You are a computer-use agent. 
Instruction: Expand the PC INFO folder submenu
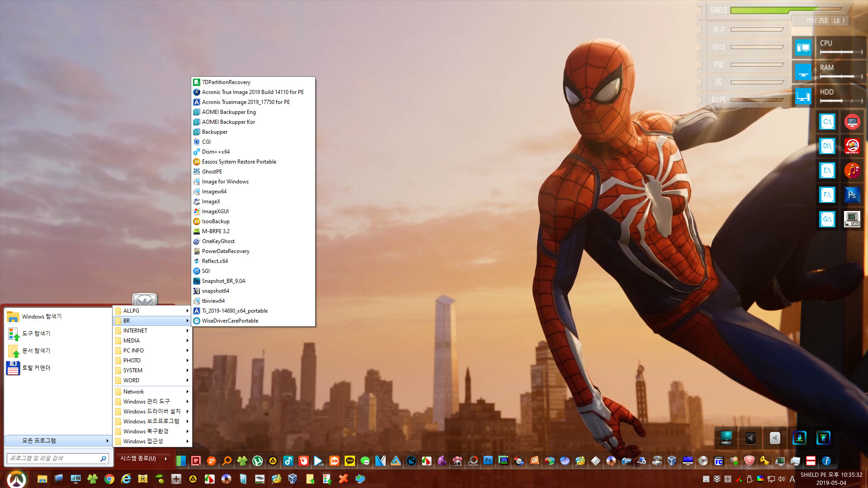point(152,350)
